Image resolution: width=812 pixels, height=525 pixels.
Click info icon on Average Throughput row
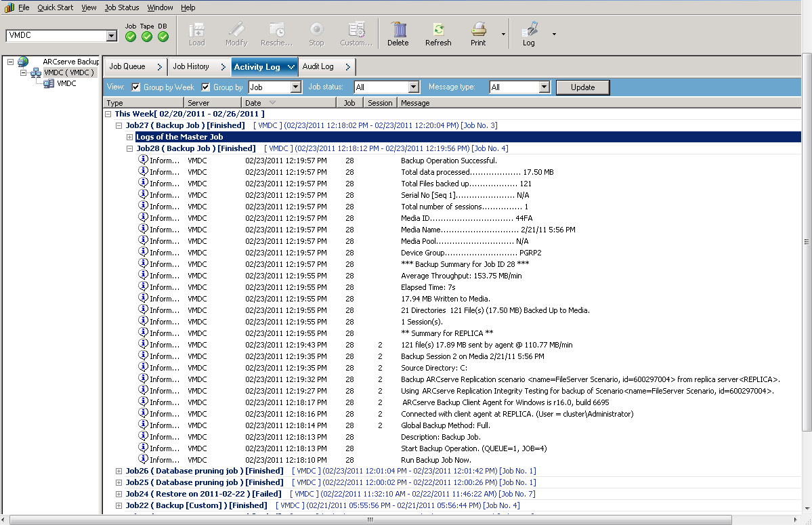click(x=144, y=275)
